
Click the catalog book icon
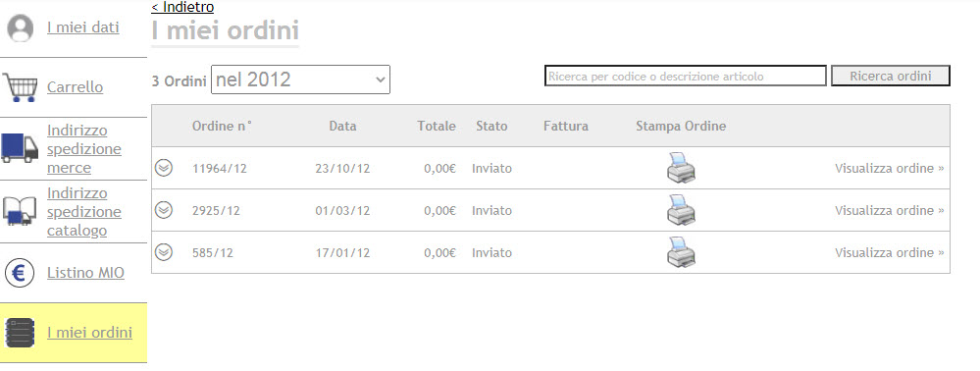(20, 211)
